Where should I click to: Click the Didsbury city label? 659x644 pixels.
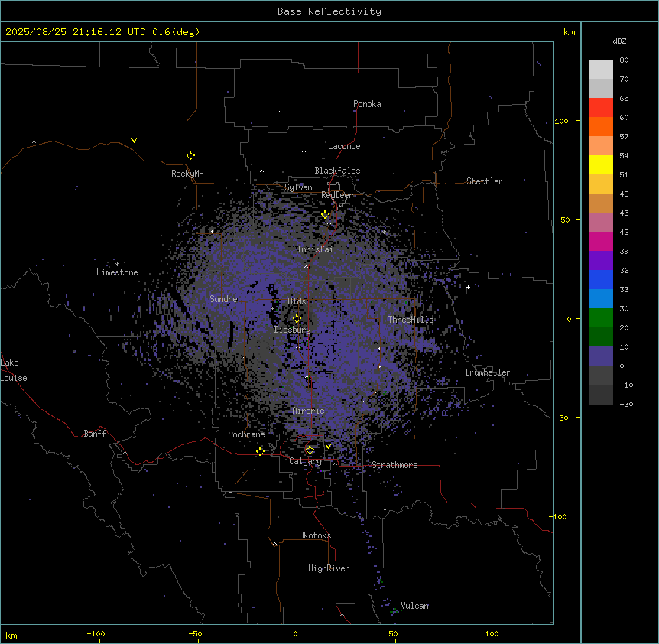(x=293, y=330)
